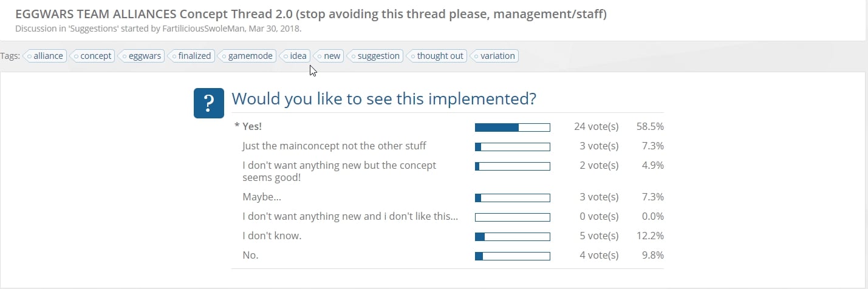Select the 'new' tag
This screenshot has height=289, width=868.
pos(329,56)
